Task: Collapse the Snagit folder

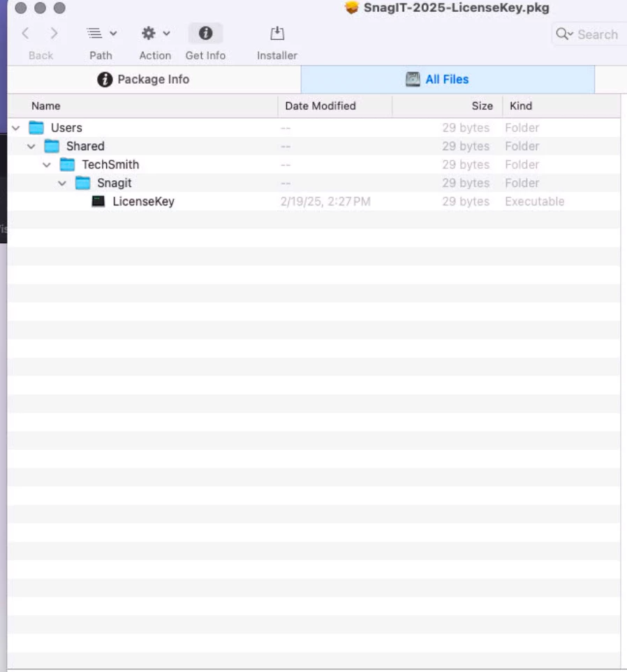Action: tap(62, 184)
